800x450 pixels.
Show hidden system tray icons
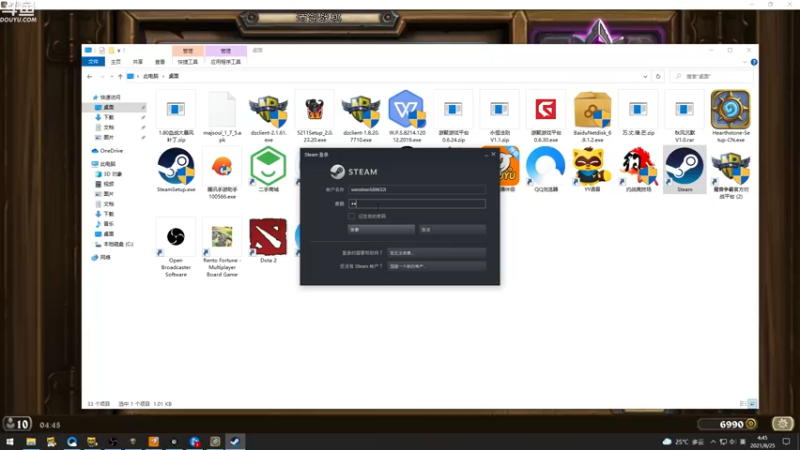coord(713,442)
